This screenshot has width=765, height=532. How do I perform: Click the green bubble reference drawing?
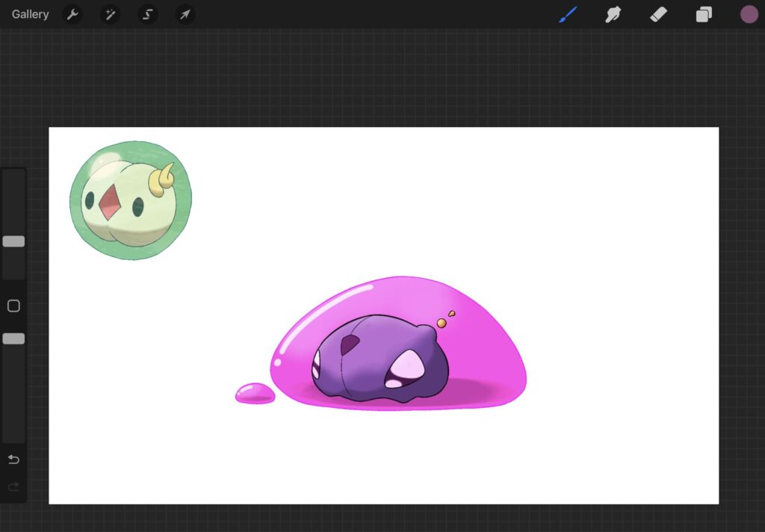click(131, 200)
